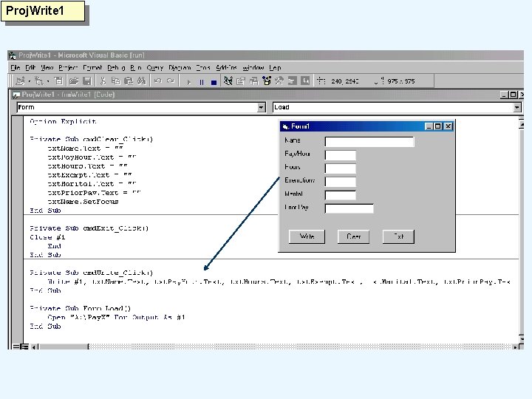
Task: Expand the Add Form dropdown arrow
Action: [x=48, y=81]
